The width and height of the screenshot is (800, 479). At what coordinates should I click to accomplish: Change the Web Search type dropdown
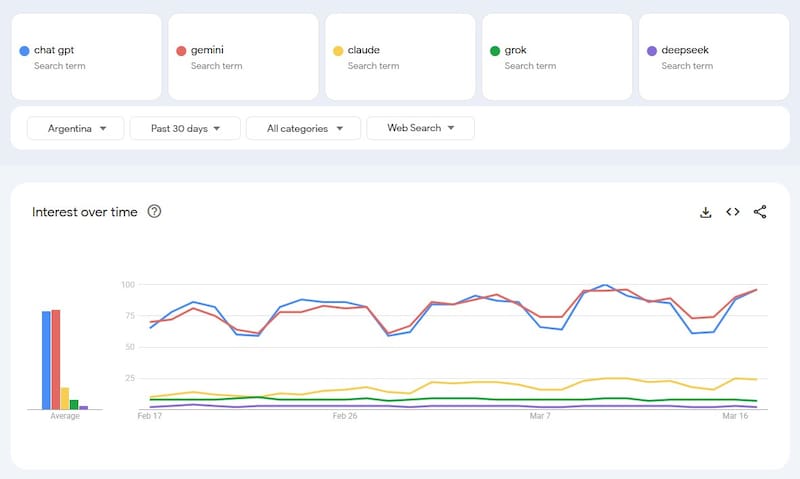(x=420, y=128)
